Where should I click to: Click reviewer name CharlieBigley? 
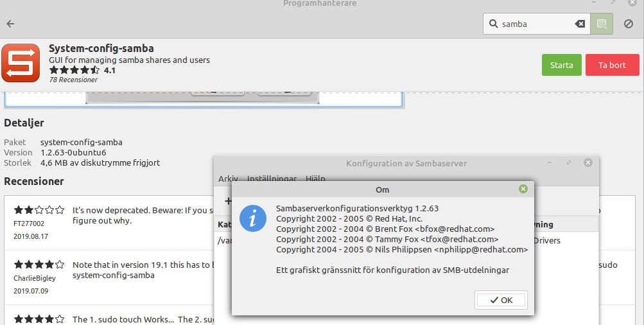pyautogui.click(x=35, y=278)
